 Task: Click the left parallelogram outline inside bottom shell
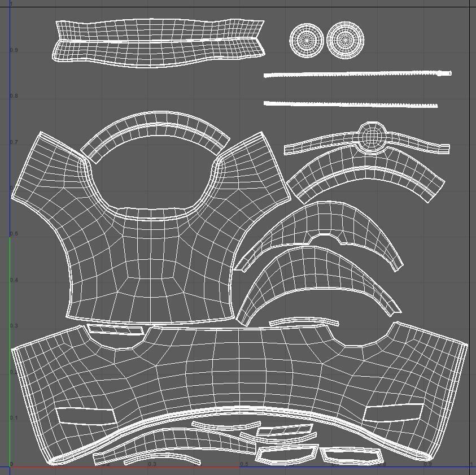click(x=86, y=416)
